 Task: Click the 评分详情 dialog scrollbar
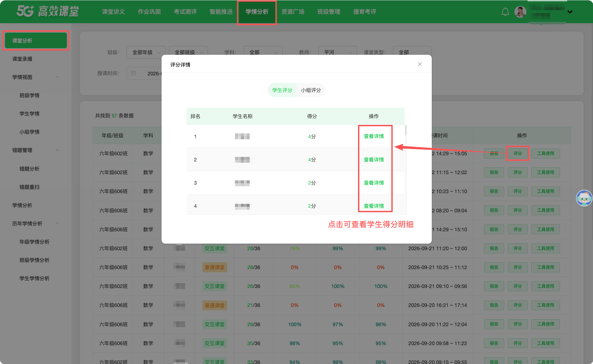tap(406, 130)
